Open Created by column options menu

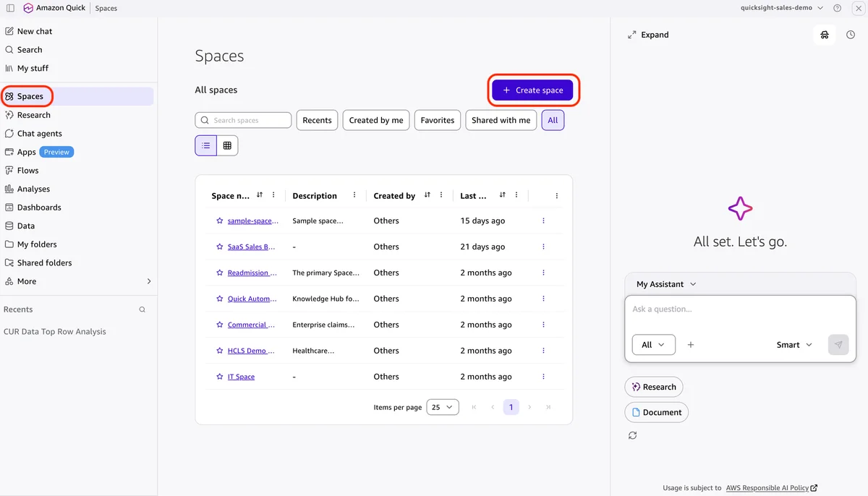coord(441,195)
